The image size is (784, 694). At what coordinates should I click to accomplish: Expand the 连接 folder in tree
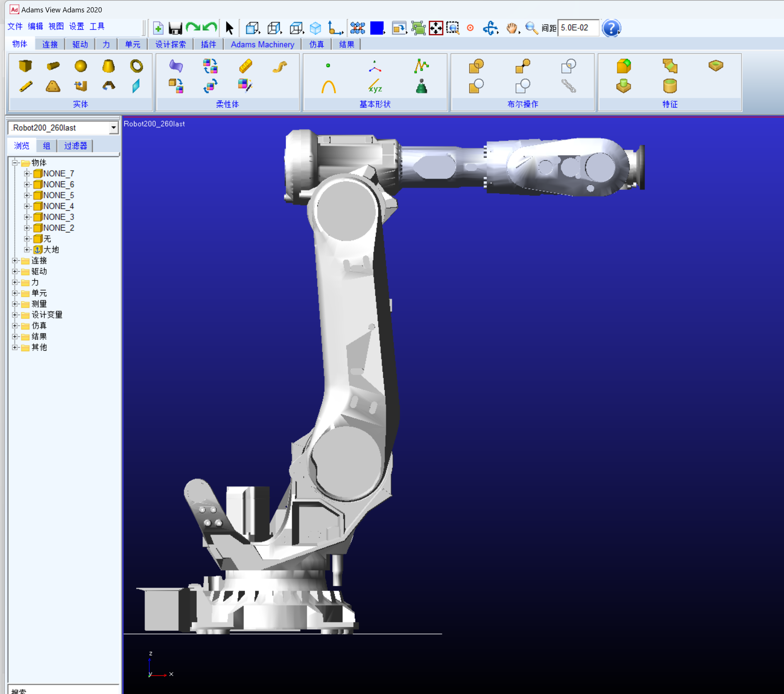(x=15, y=261)
